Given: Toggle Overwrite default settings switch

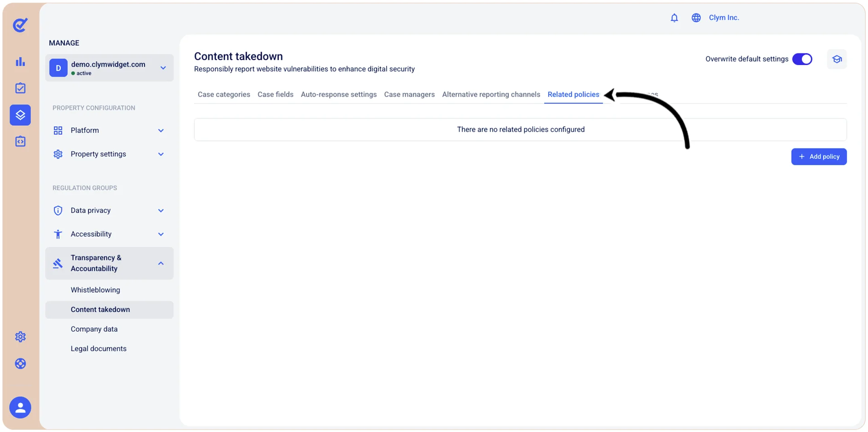Looking at the screenshot, I should 802,59.
